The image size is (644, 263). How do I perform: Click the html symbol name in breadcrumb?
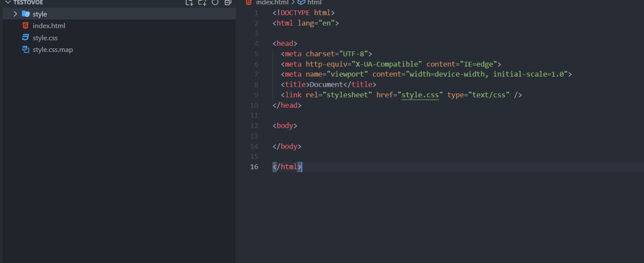pyautogui.click(x=314, y=3)
